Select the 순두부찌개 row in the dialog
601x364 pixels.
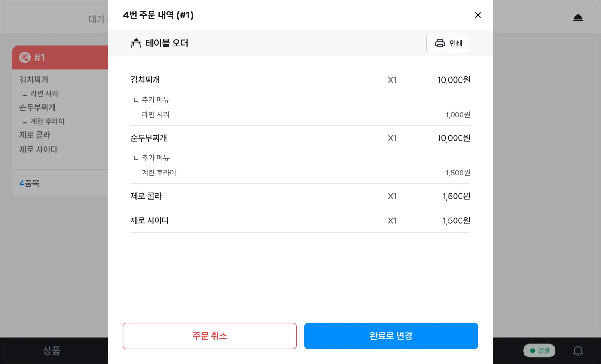click(x=300, y=138)
